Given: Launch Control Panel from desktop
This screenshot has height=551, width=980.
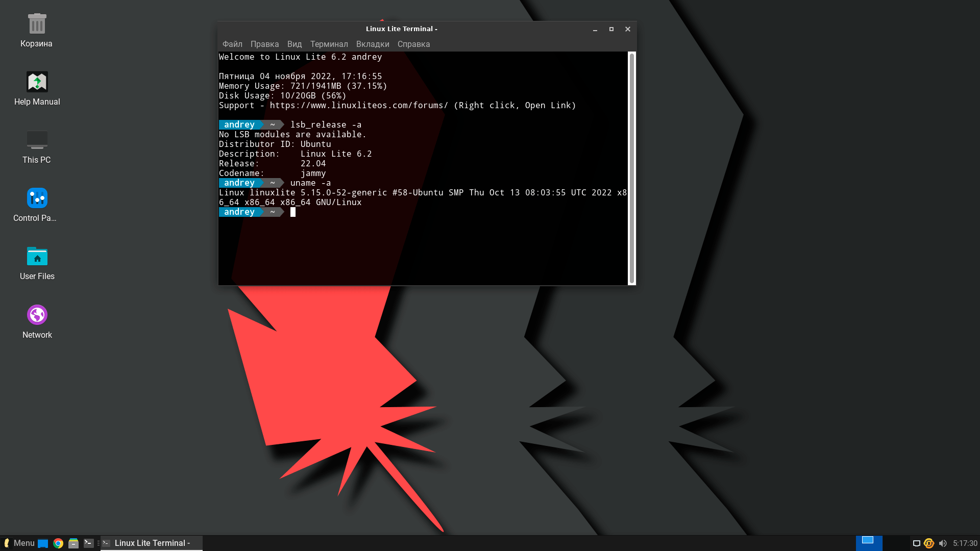Looking at the screenshot, I should click(37, 198).
